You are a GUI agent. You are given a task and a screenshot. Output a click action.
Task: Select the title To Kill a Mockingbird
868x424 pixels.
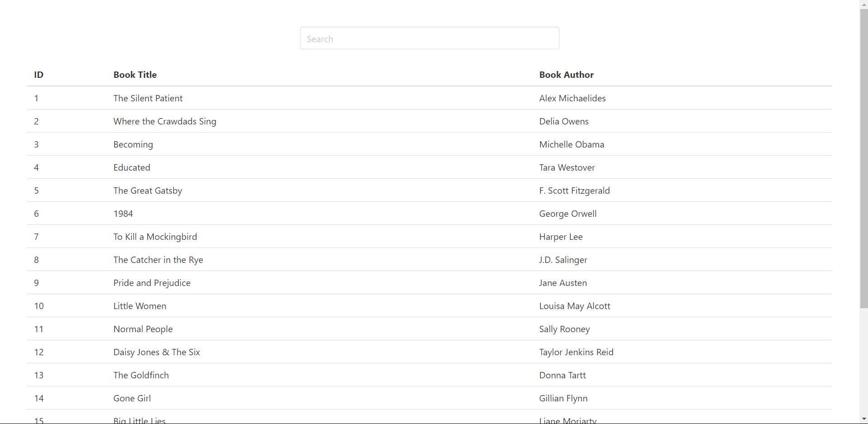click(x=155, y=237)
